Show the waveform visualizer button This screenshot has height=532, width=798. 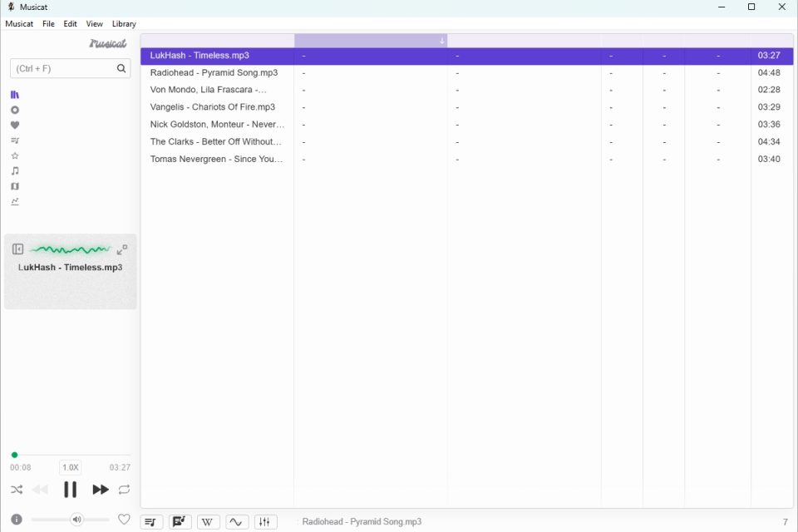pos(236,522)
